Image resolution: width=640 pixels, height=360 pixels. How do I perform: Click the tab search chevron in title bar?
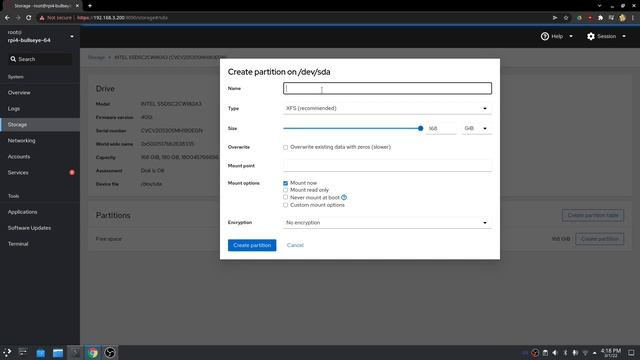tap(599, 6)
